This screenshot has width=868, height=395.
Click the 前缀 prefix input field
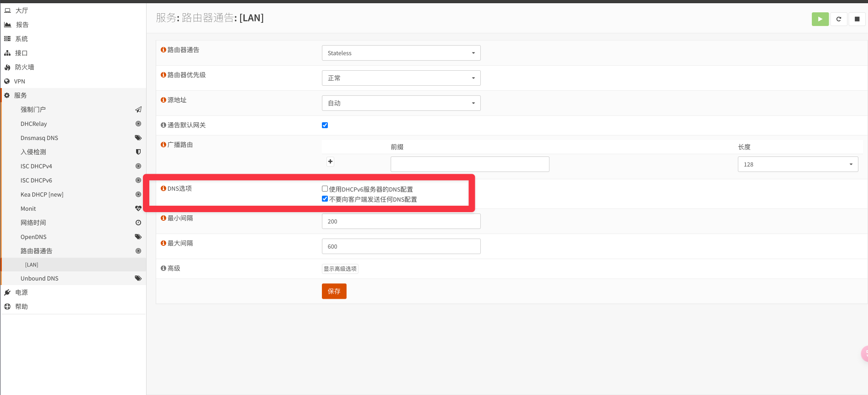point(470,164)
